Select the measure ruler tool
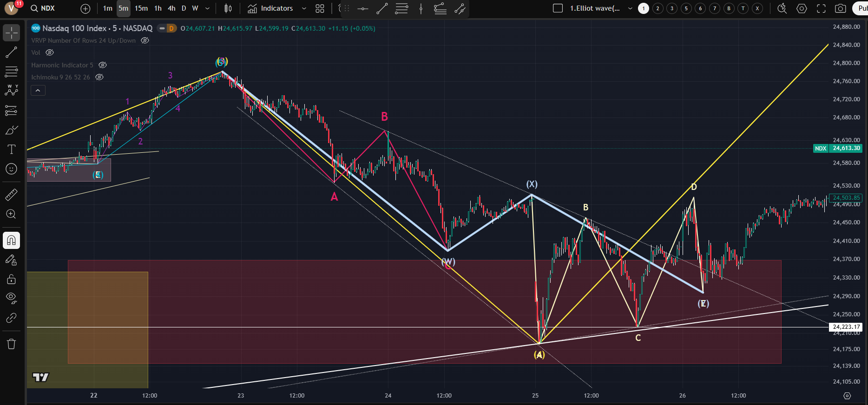The width and height of the screenshot is (868, 405). [x=11, y=195]
